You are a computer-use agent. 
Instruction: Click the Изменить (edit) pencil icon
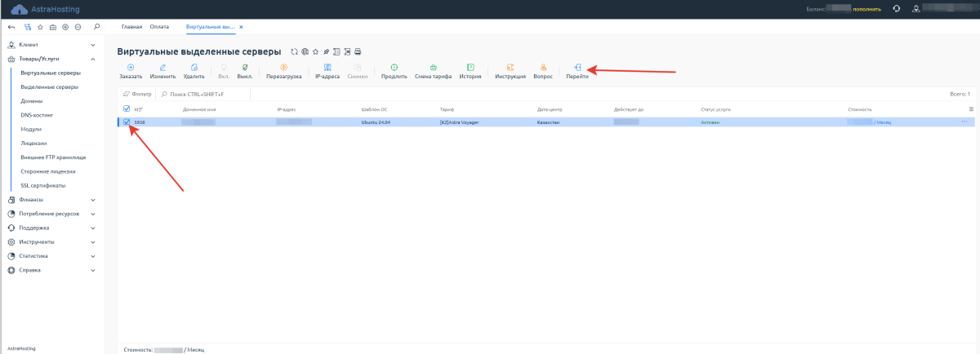(x=163, y=68)
